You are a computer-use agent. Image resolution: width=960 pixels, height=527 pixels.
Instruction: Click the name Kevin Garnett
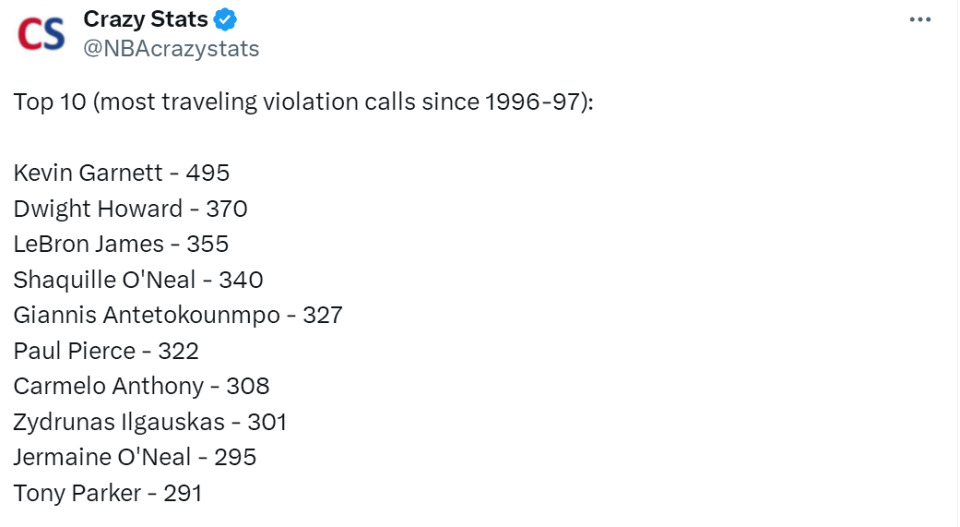tap(87, 173)
